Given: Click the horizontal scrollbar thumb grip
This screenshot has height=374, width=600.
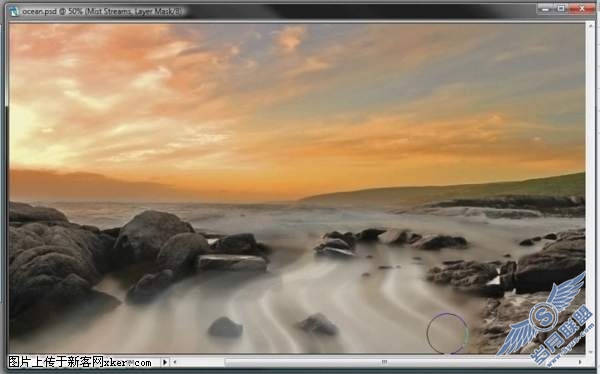Looking at the screenshot, I should 384,362.
